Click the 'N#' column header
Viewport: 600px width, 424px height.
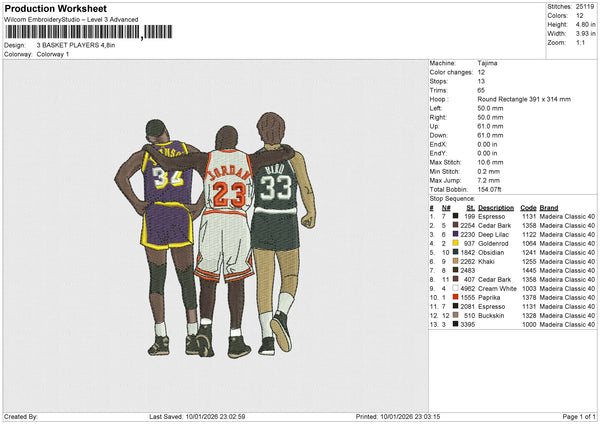pos(446,208)
